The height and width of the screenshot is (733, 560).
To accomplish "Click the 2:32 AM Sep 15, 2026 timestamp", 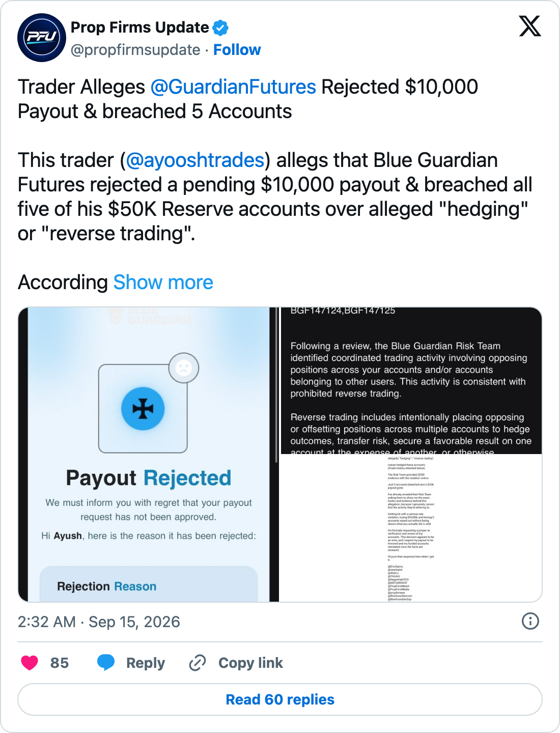I will 99,622.
